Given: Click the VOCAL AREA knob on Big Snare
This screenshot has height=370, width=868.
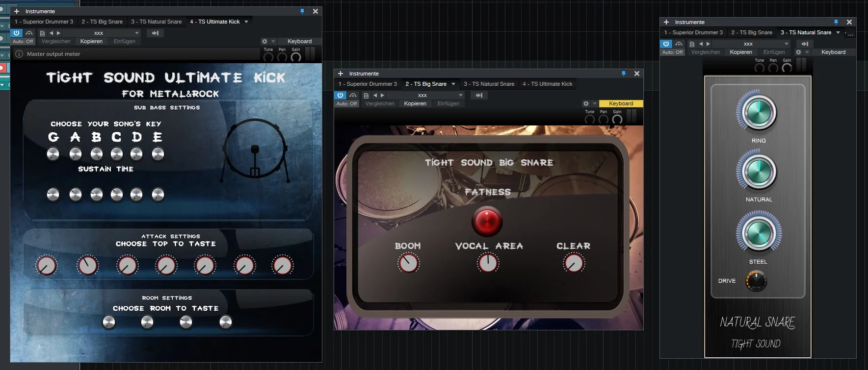Looking at the screenshot, I should coord(488,263).
